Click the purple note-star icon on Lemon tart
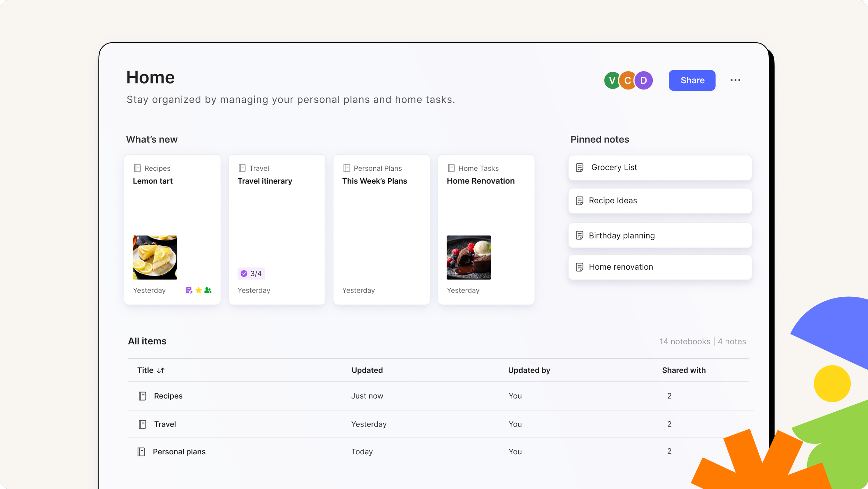The image size is (868, 489). coord(189,290)
